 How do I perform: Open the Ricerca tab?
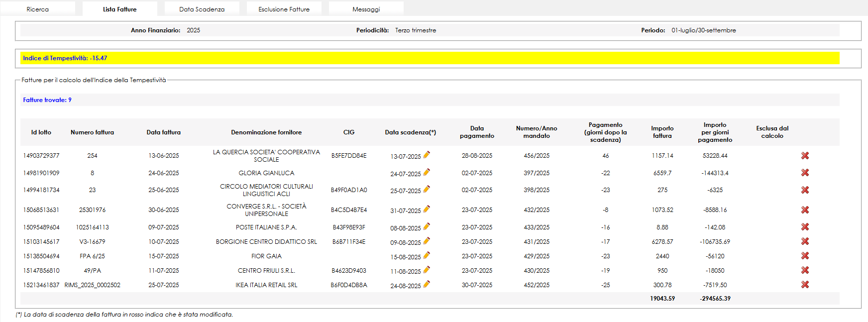coord(38,9)
